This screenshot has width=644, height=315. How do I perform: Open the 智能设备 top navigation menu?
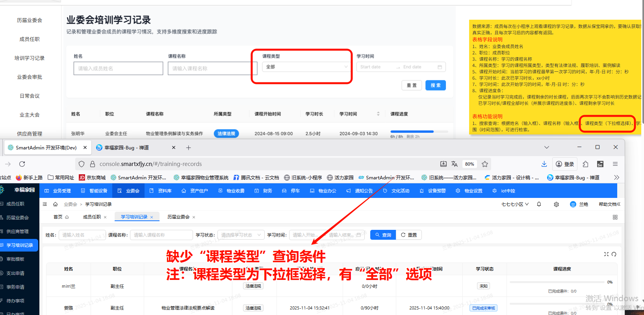(x=94, y=191)
